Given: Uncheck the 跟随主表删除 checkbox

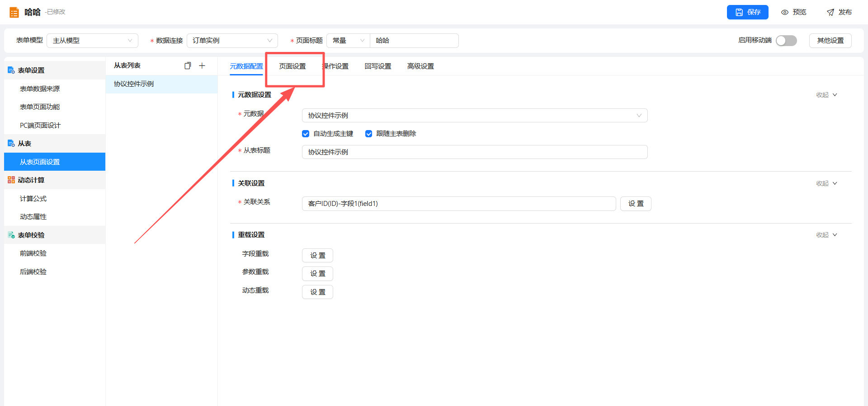Looking at the screenshot, I should point(369,134).
